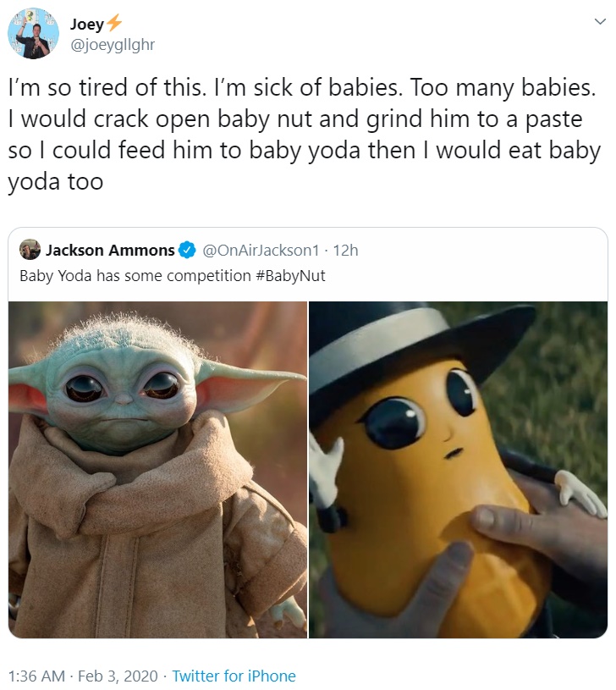Open the Baby Nut peanut photo

point(458,470)
